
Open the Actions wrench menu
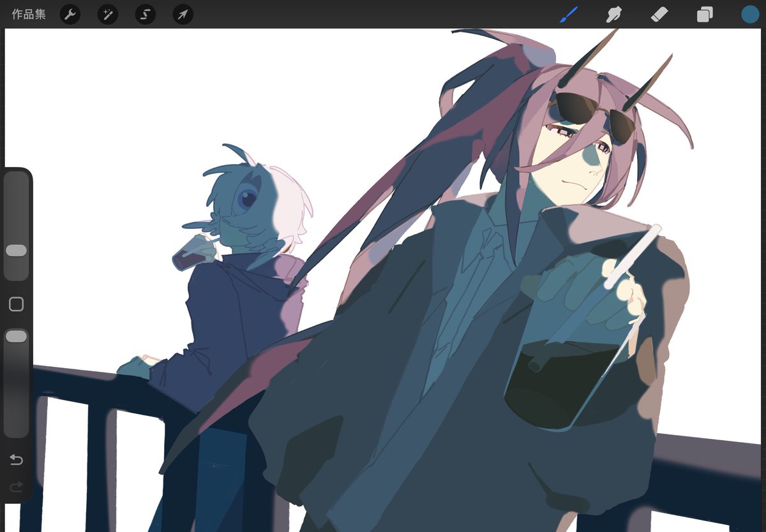70,15
